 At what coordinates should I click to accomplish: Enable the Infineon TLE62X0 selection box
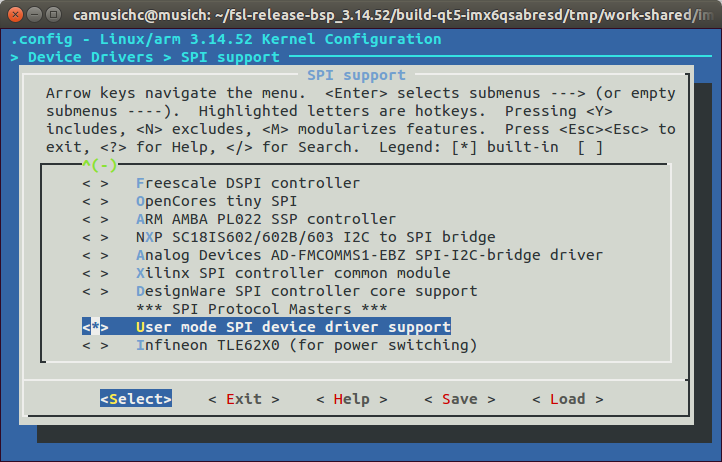(96, 345)
